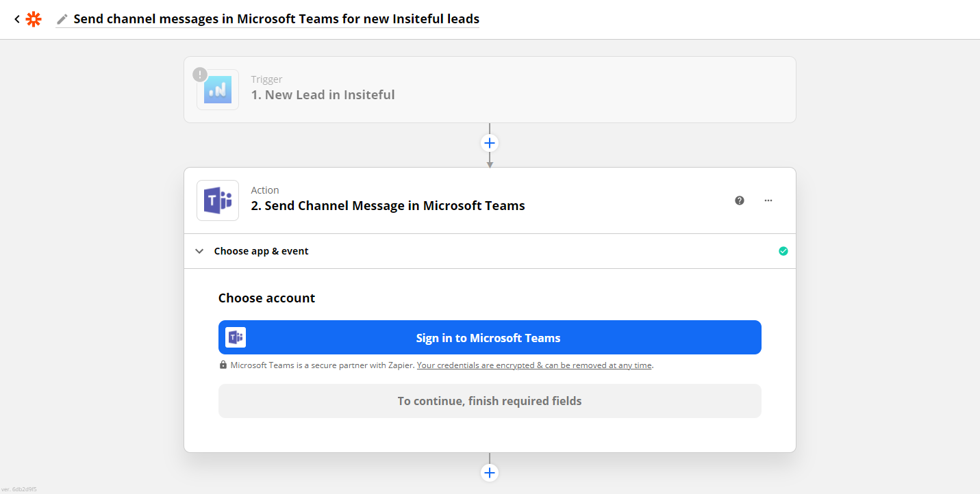Click 'To continue, finish required fields' button
The image size is (980, 494).
(x=490, y=401)
